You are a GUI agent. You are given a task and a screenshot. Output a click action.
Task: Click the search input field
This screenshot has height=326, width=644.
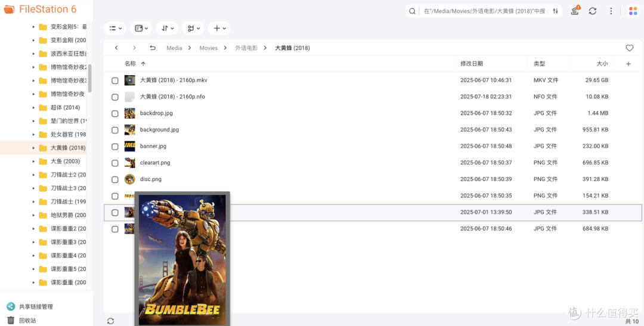[485, 11]
